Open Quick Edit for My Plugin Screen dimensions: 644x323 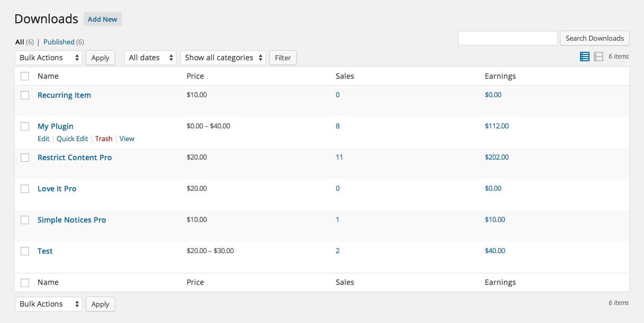tap(72, 139)
